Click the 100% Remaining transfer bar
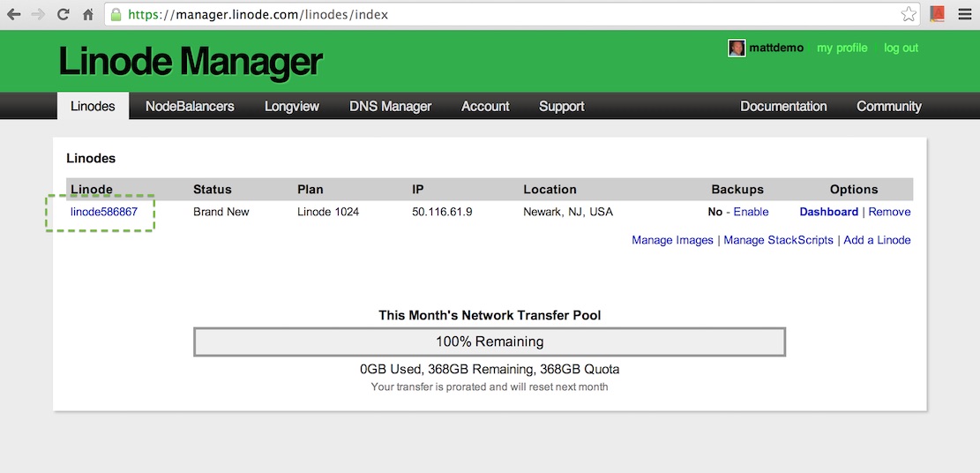 tap(490, 342)
